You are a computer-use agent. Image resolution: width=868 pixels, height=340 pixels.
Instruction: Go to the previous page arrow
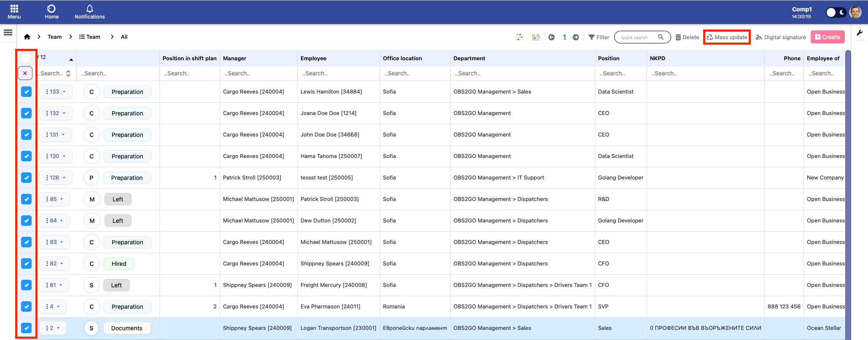(551, 37)
